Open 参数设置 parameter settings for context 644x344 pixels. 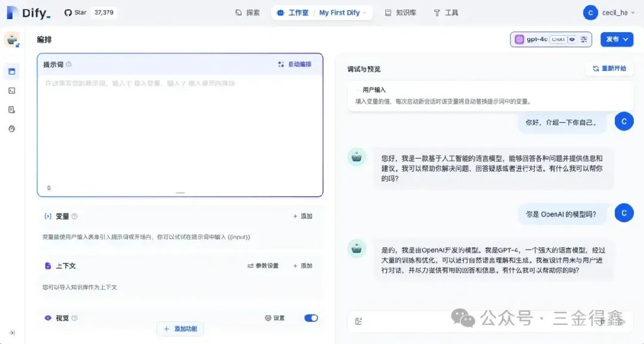click(262, 265)
